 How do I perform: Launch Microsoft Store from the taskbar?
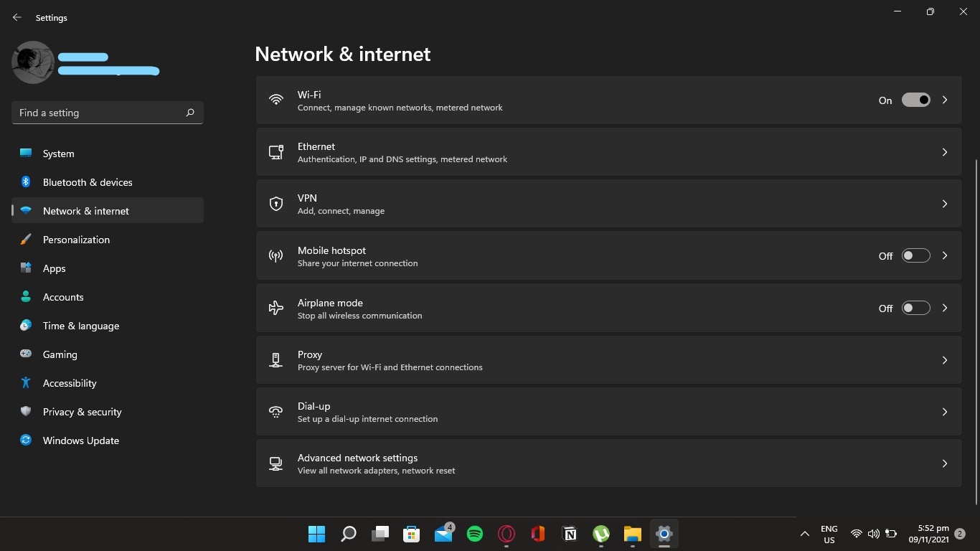(412, 534)
